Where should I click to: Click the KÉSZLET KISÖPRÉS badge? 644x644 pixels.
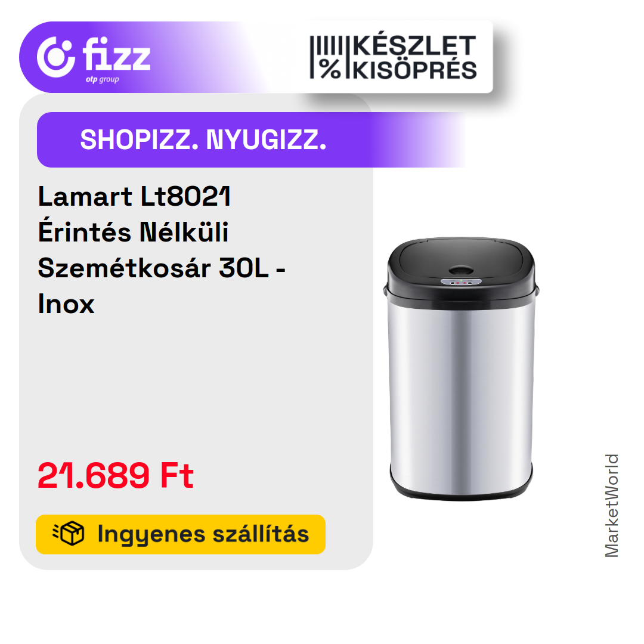394,57
